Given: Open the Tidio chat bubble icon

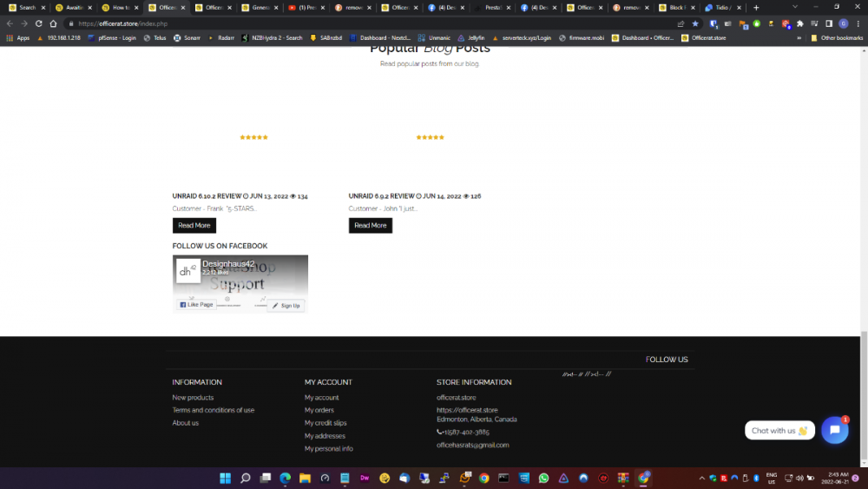Looking at the screenshot, I should pyautogui.click(x=834, y=430).
